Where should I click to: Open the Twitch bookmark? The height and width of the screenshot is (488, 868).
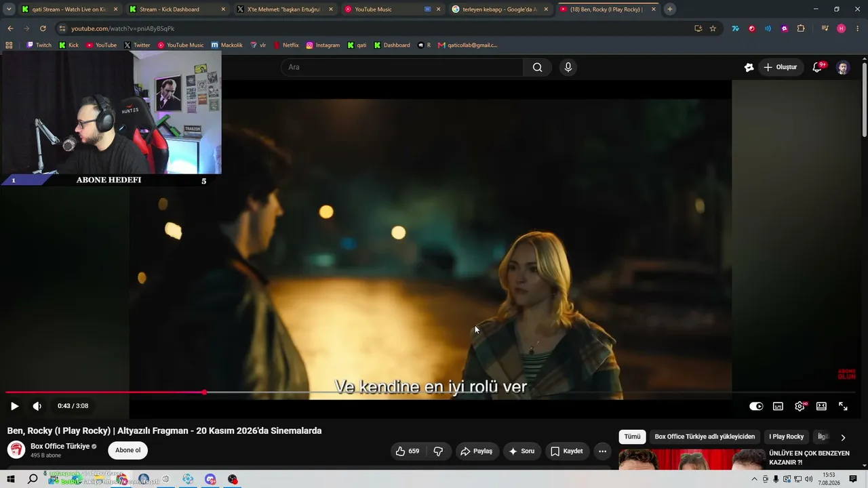coord(39,45)
